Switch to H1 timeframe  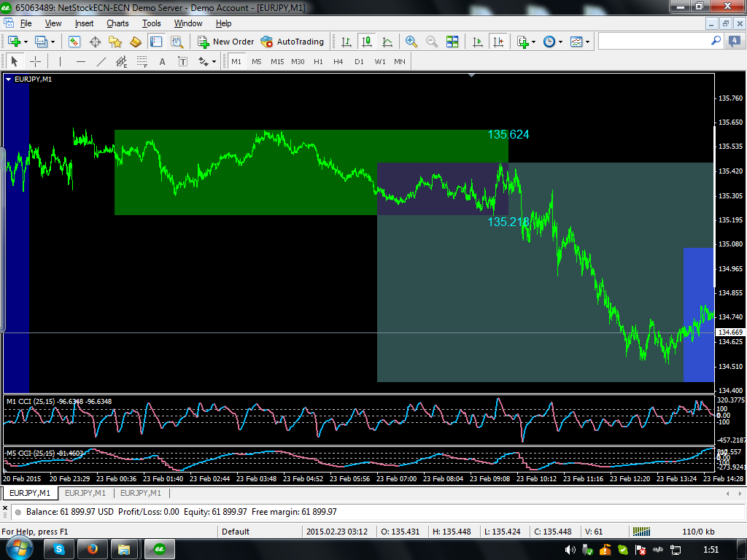point(318,61)
